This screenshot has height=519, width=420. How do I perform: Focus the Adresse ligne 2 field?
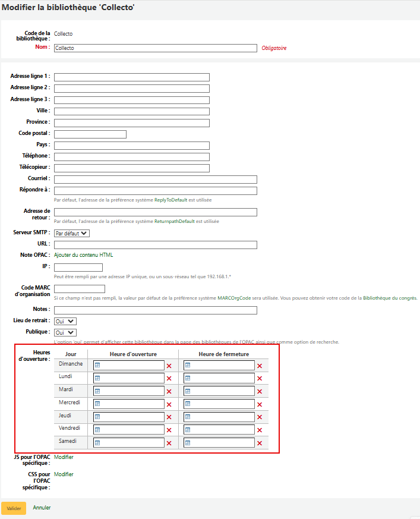click(132, 89)
